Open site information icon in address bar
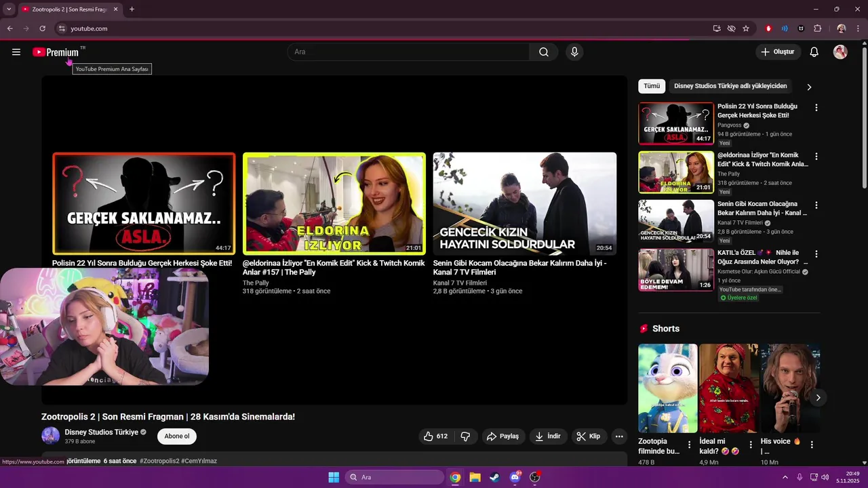Viewport: 868px width, 488px height. [x=62, y=28]
